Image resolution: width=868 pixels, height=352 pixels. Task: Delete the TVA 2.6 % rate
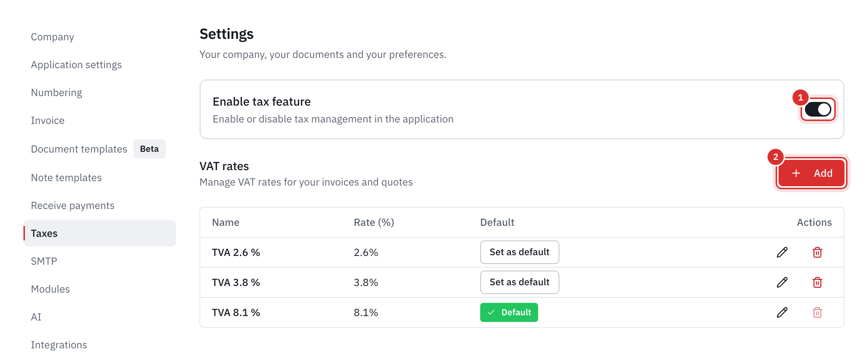point(817,252)
